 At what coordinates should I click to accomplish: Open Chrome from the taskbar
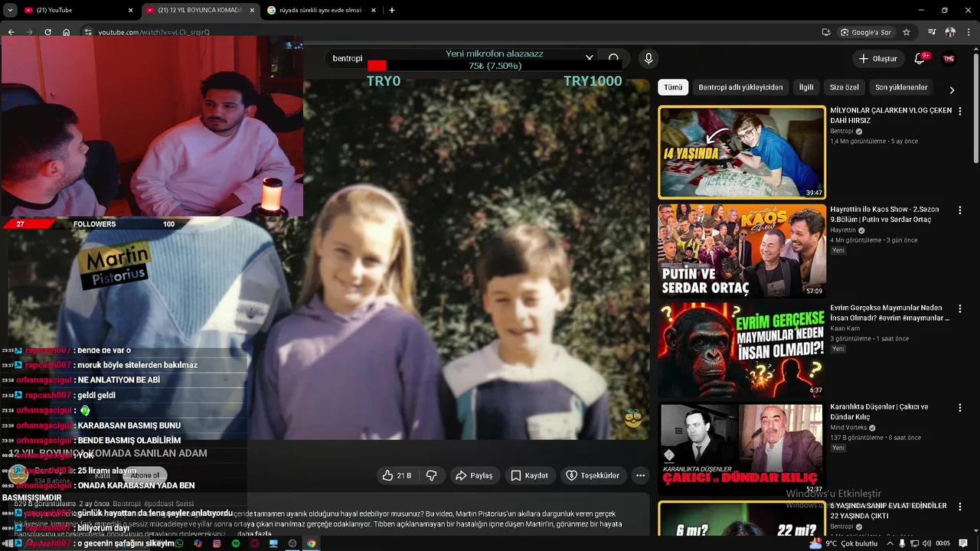[311, 543]
